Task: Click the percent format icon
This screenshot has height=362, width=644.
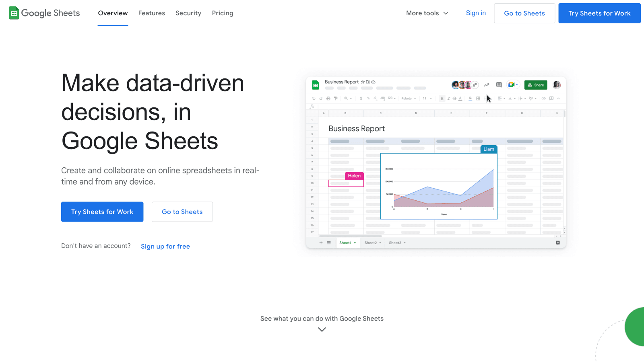Action: [368, 98]
